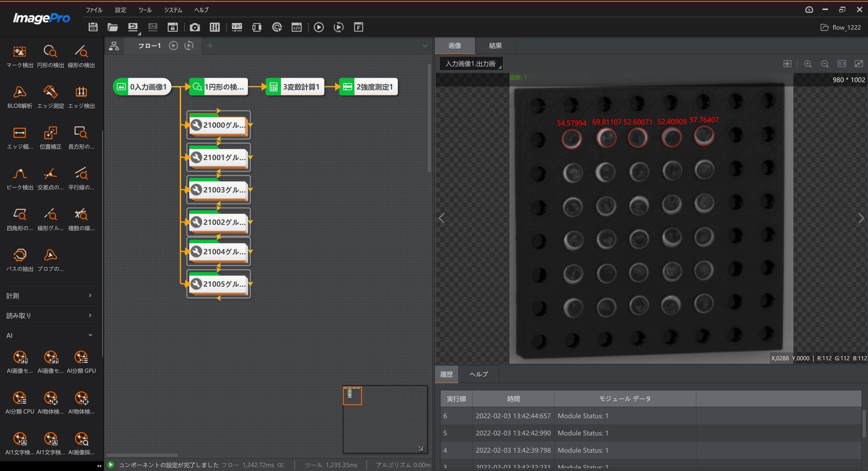The width and height of the screenshot is (868, 471).
Task: Open the 入力画像1.出力画像 dropdown
Action: (x=471, y=64)
